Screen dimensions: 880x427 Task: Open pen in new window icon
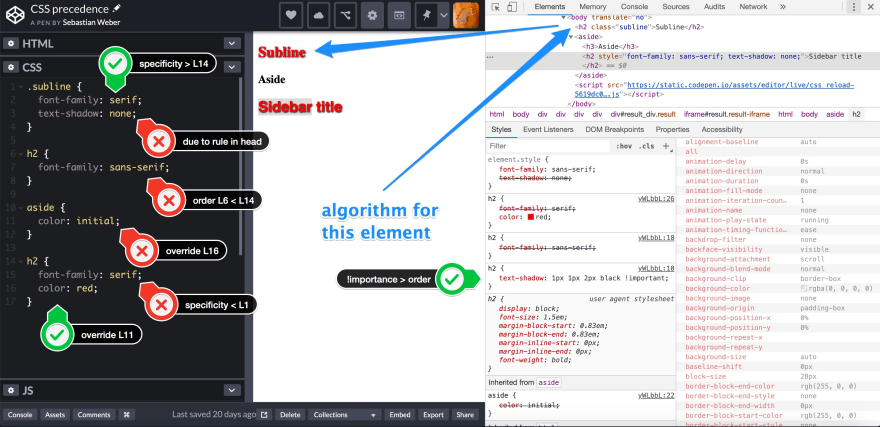[264, 415]
